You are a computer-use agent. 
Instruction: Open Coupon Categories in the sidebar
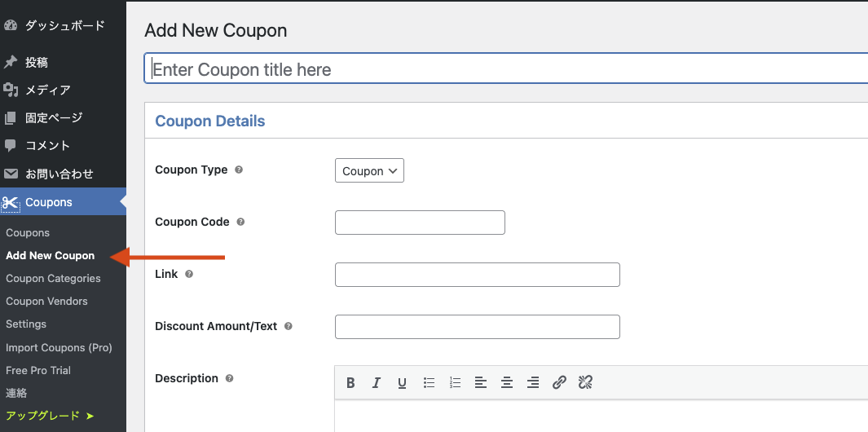click(53, 279)
